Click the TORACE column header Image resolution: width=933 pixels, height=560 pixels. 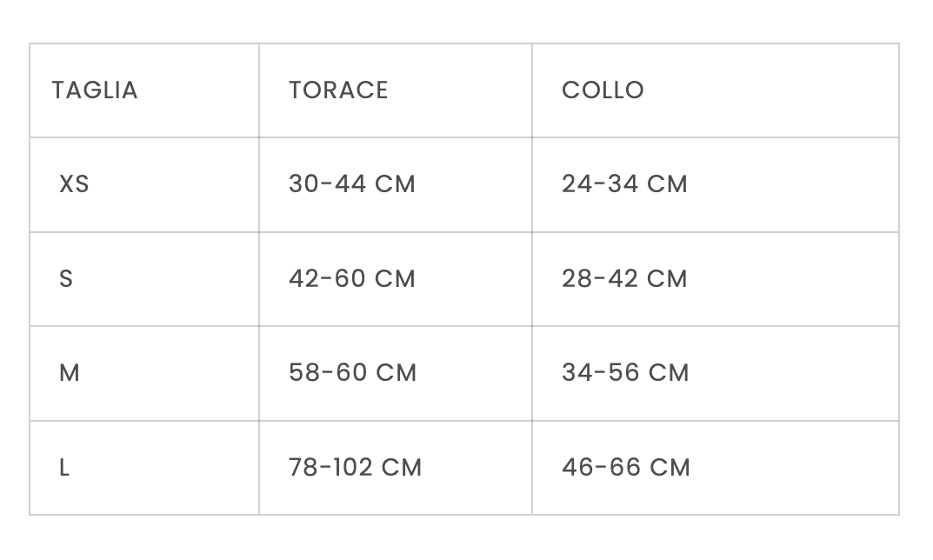coord(338,90)
